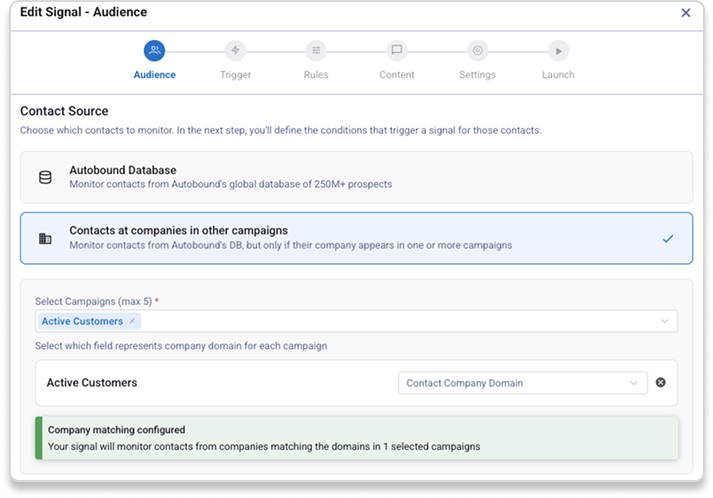Delete the Active Customers domain row
The width and height of the screenshot is (713, 498).
pyautogui.click(x=661, y=382)
